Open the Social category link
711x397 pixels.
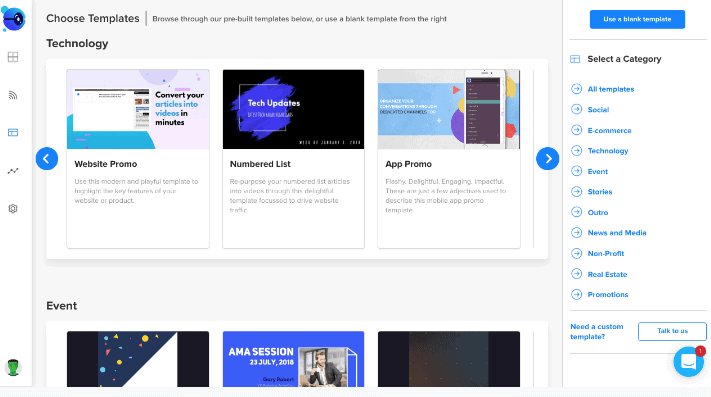[x=598, y=110]
